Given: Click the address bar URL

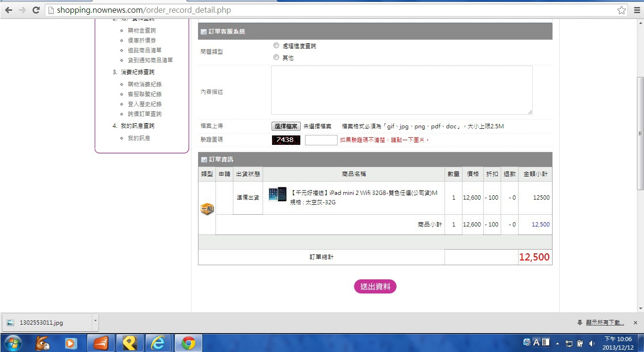Looking at the screenshot, I should point(144,10).
